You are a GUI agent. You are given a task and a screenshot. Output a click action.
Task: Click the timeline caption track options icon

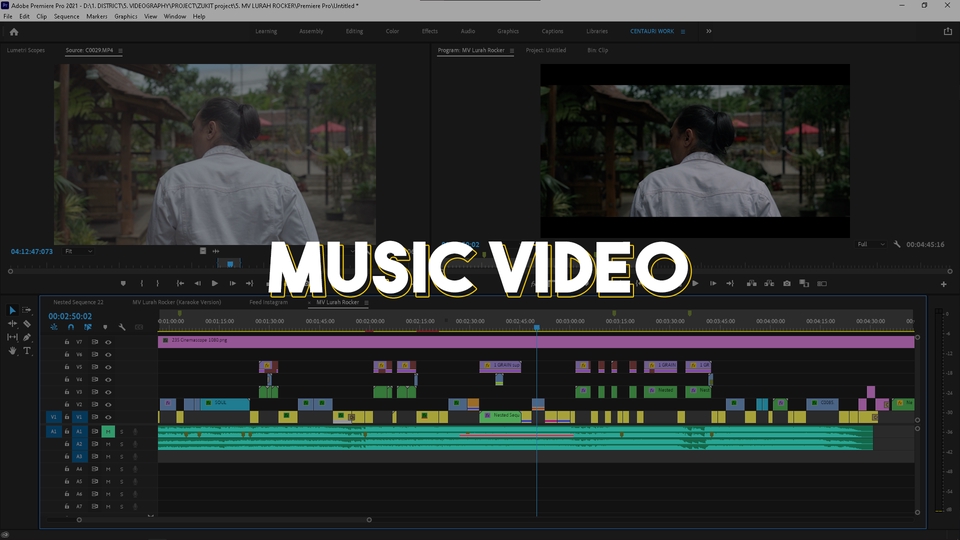point(139,328)
